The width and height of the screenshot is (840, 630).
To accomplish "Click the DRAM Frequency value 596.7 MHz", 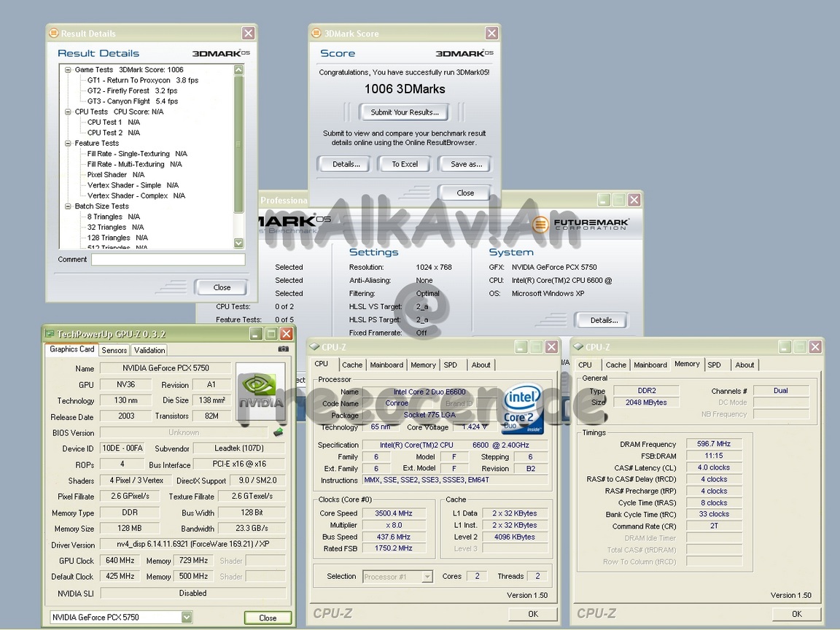I will click(x=714, y=444).
